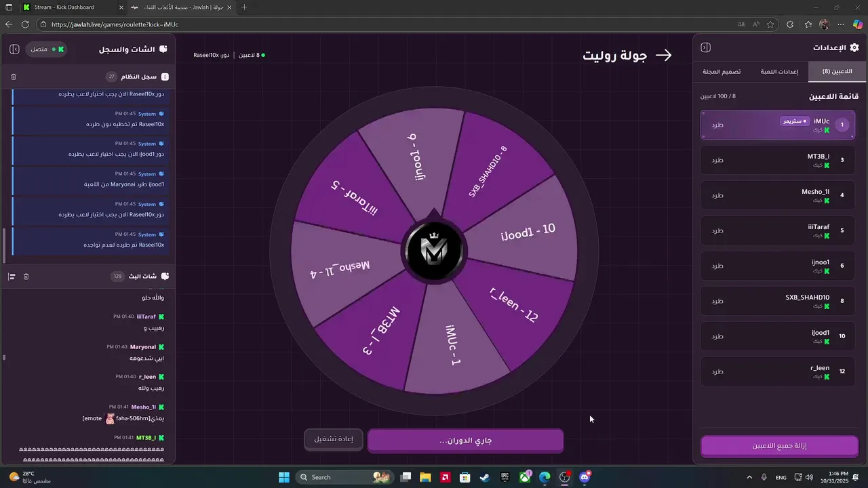Open Read aloud icon in address bar
This screenshot has width=868, height=488.
[755, 24]
